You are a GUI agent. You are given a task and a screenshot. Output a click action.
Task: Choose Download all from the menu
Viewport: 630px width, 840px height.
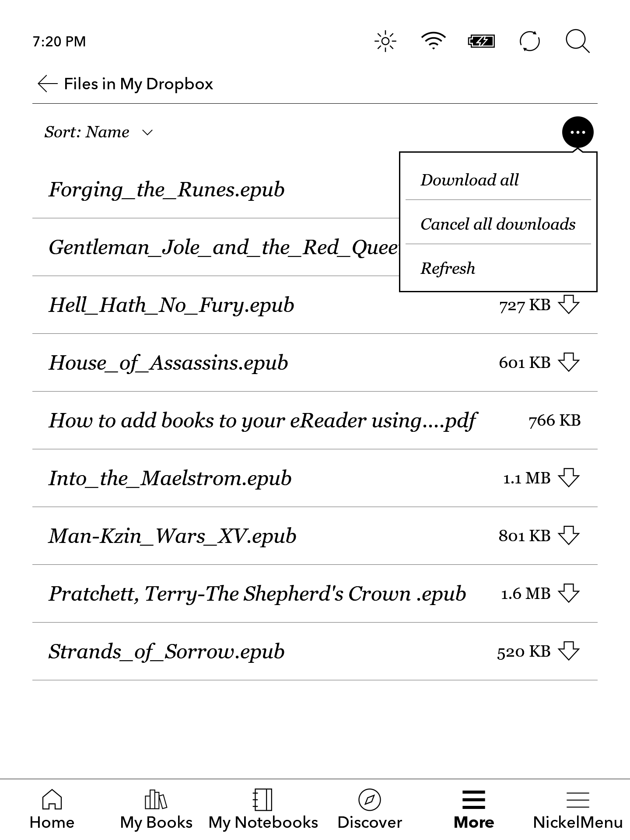(469, 180)
